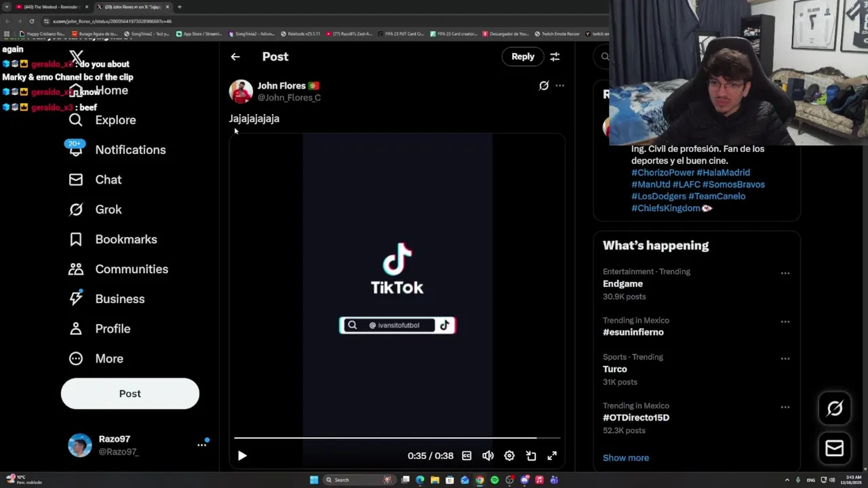Screen dimensions: 868x488
Task: Open more options for Turco trend
Action: (785, 359)
